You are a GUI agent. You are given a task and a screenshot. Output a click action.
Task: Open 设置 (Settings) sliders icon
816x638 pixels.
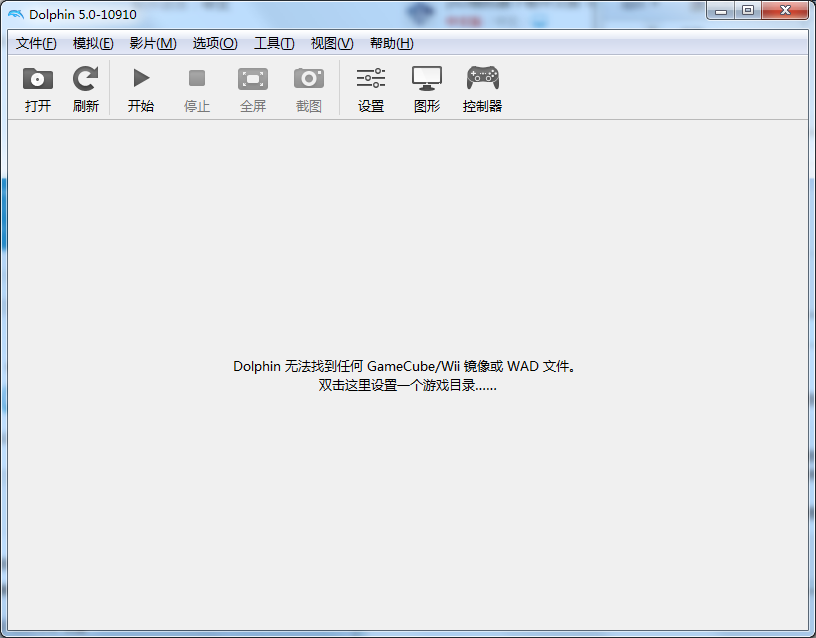(x=371, y=80)
